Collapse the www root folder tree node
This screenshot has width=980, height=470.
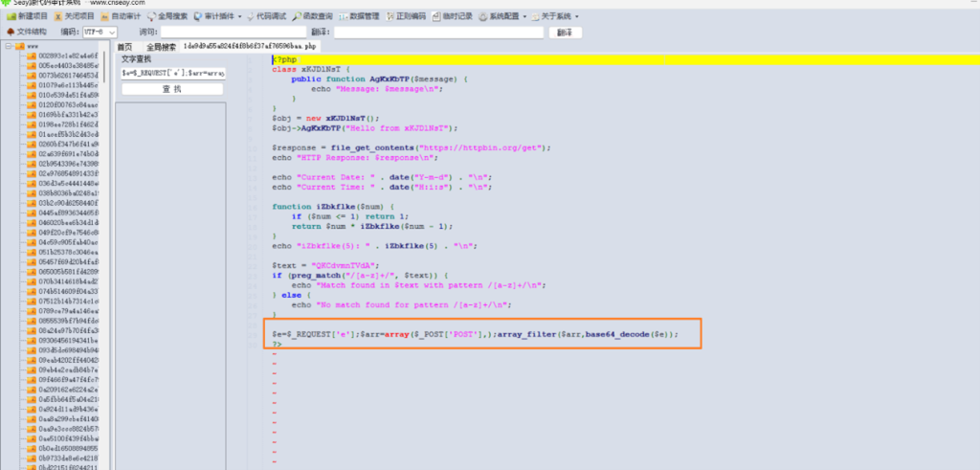pyautogui.click(x=8, y=46)
